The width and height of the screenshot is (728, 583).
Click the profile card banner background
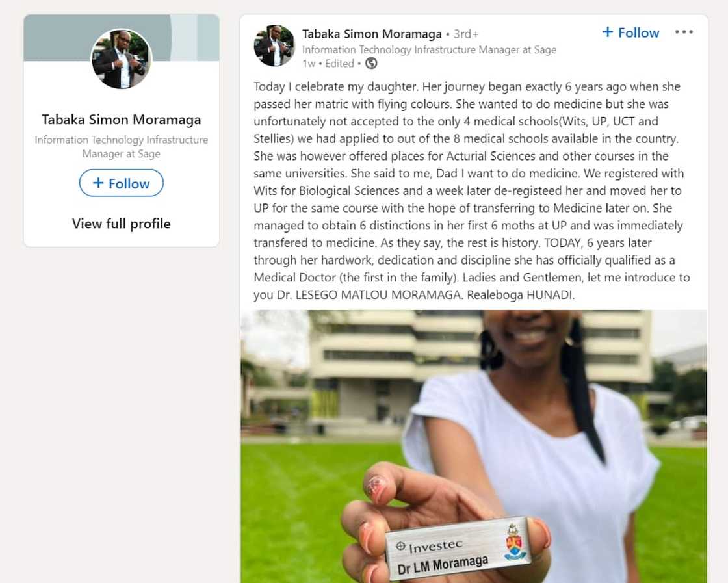121,38
